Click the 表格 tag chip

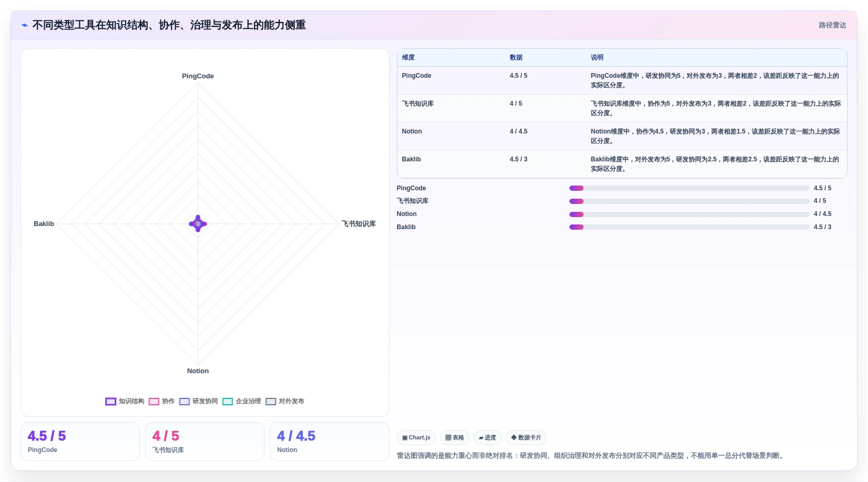click(x=455, y=437)
